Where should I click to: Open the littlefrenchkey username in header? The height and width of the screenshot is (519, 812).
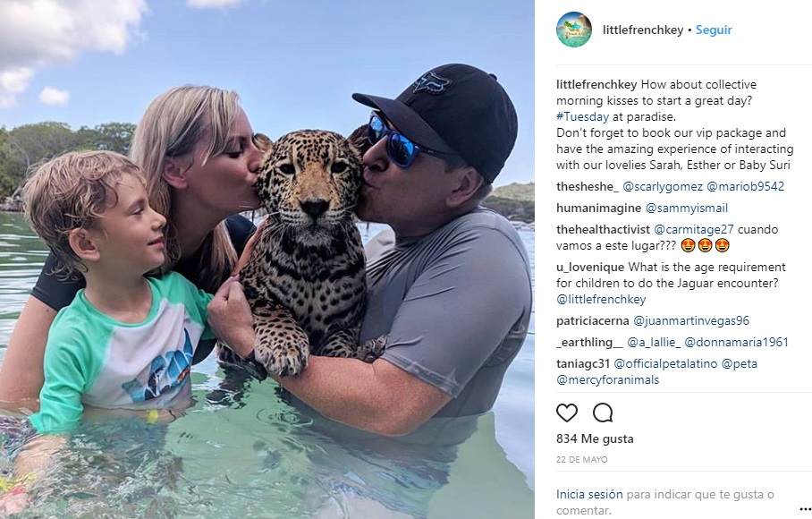(x=643, y=30)
